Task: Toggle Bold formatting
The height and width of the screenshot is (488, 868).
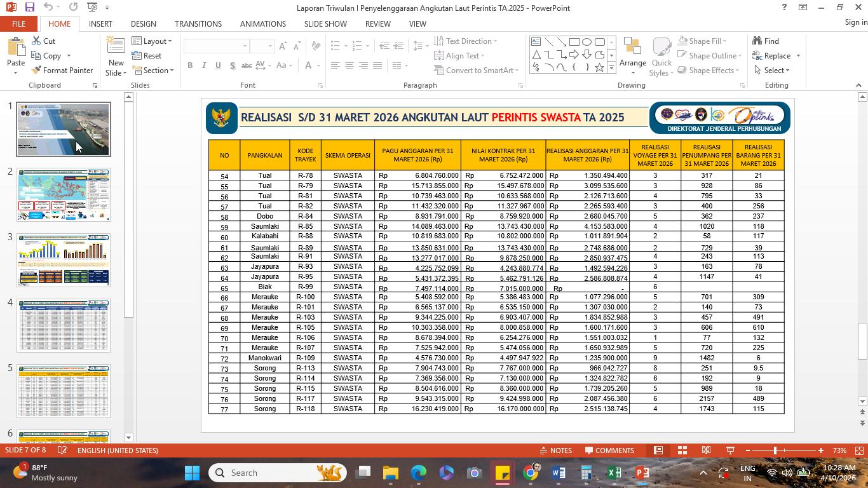Action: [x=190, y=65]
